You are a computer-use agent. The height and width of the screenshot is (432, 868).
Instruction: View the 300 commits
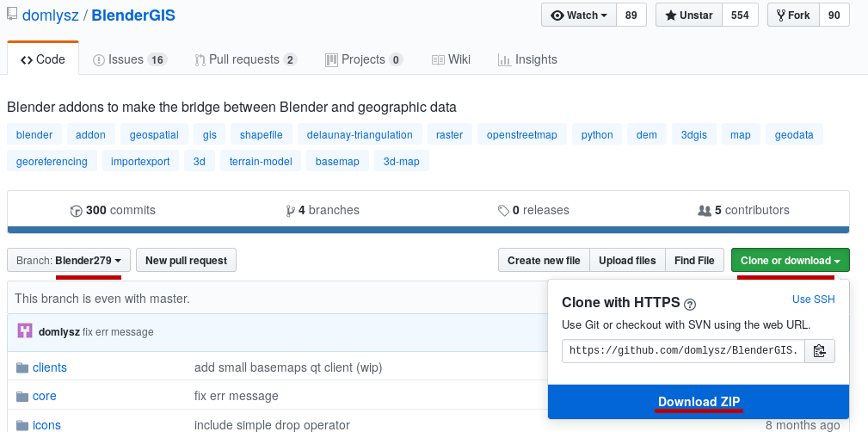[113, 211]
